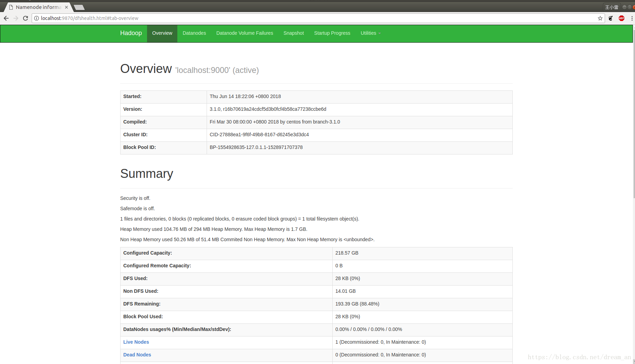The height and width of the screenshot is (364, 635).
Task: Click the Hadoop brand link
Action: 131,33
